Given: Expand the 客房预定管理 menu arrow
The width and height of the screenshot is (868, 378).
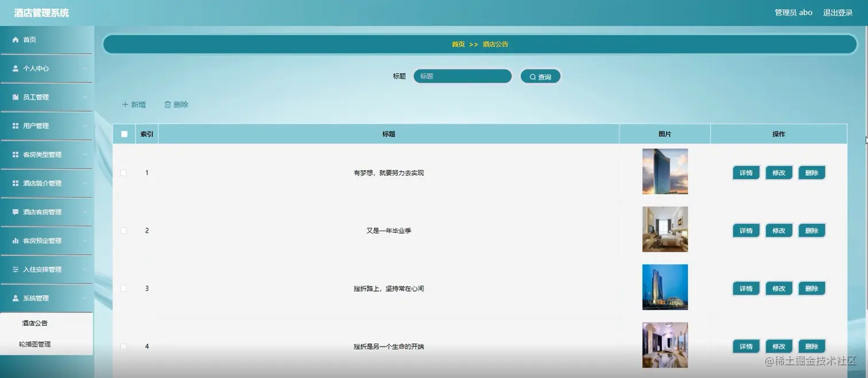Looking at the screenshot, I should click(x=85, y=241).
